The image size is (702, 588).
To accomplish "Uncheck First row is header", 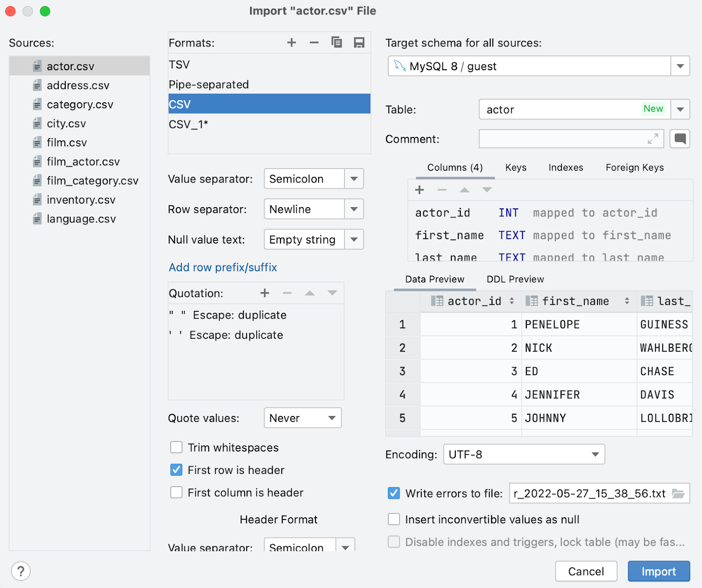I will (176, 470).
